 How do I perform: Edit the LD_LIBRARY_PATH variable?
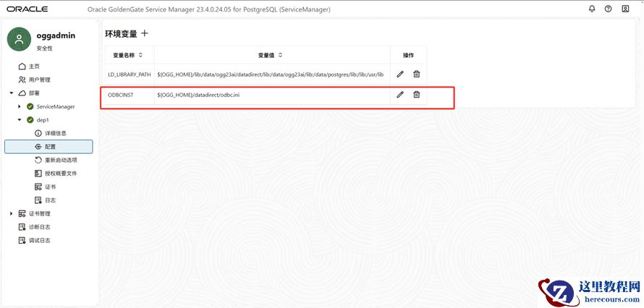(400, 74)
